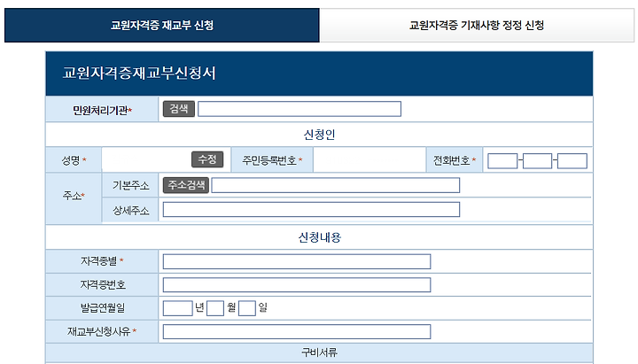638x364 pixels.
Task: Focus the 발급연월일 month (월) box
Action: pos(215,308)
